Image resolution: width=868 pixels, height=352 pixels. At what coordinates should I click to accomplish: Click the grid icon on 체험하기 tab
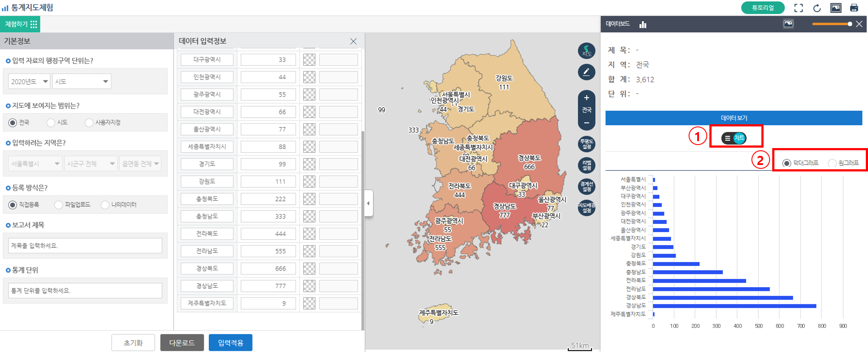tap(34, 24)
